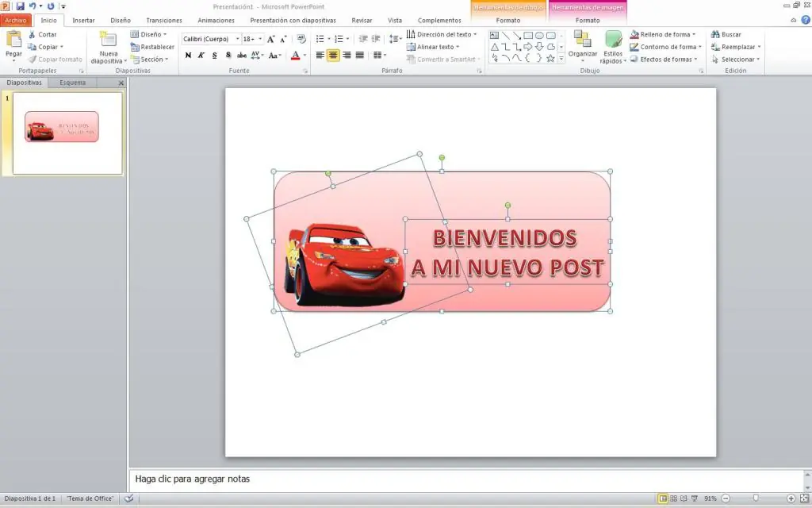The width and height of the screenshot is (812, 508).
Task: Select slide 1 thumbnail
Action: (67, 133)
